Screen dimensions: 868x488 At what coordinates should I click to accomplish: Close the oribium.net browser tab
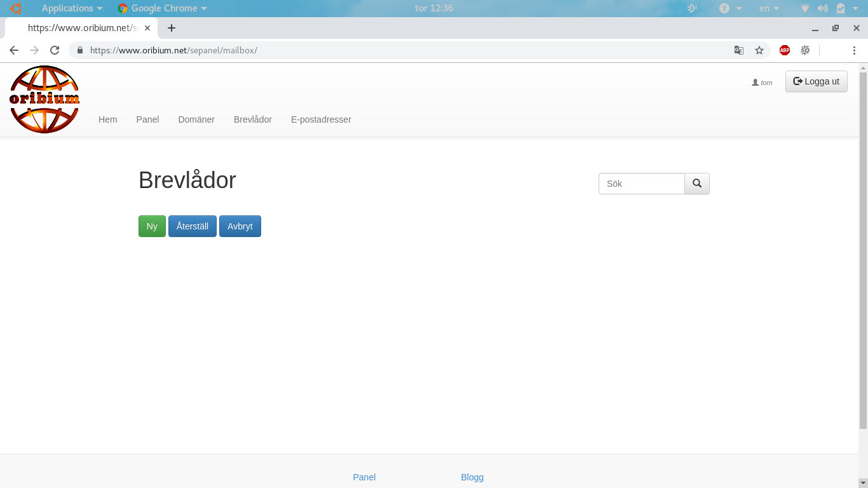click(x=147, y=28)
